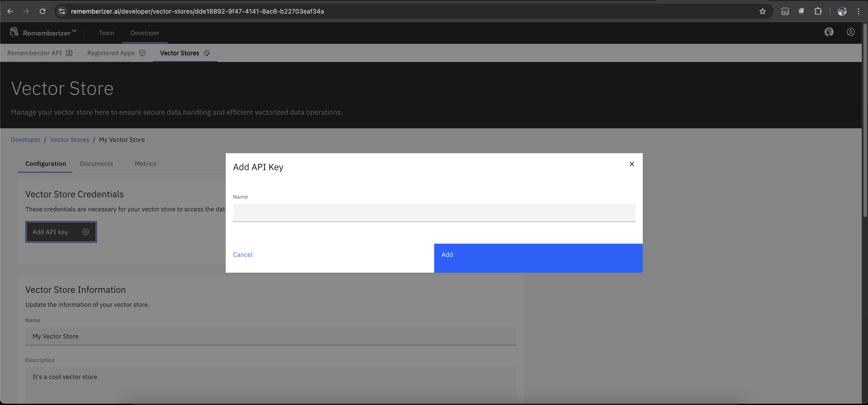The height and width of the screenshot is (405, 868).
Task: Open the Chrome three-dot menu
Action: coord(858,12)
